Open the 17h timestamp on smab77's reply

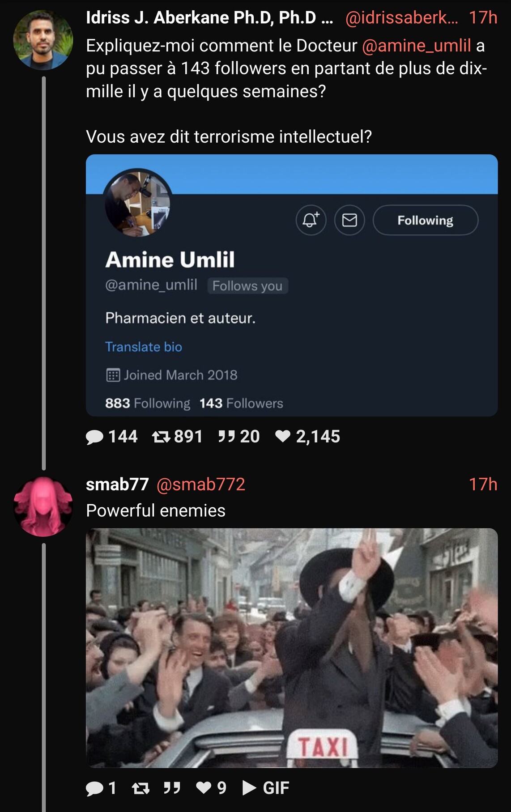(x=483, y=485)
